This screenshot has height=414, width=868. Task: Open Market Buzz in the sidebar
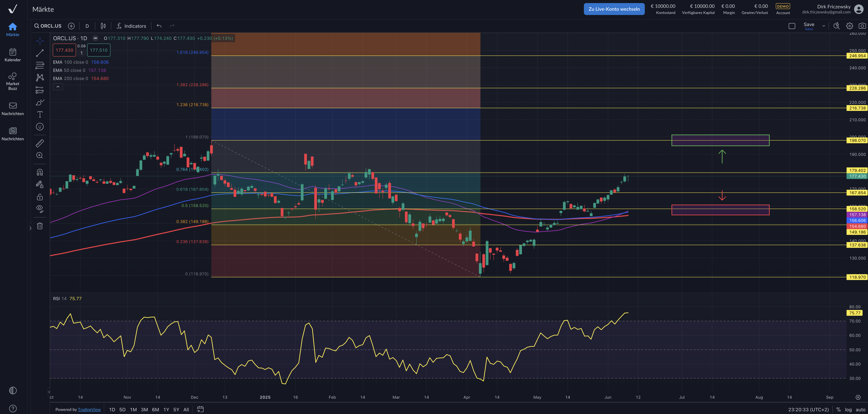[x=13, y=81]
